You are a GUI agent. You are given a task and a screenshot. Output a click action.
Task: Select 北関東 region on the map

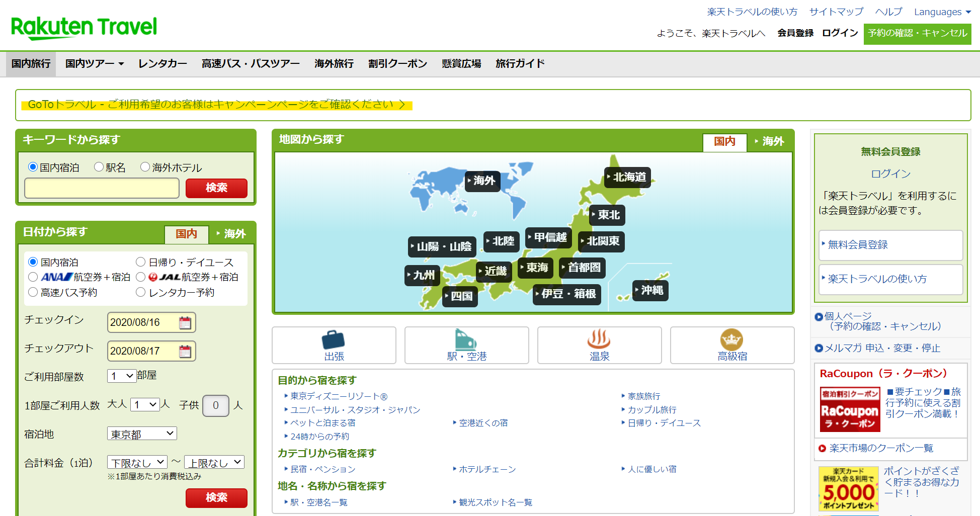coord(602,241)
